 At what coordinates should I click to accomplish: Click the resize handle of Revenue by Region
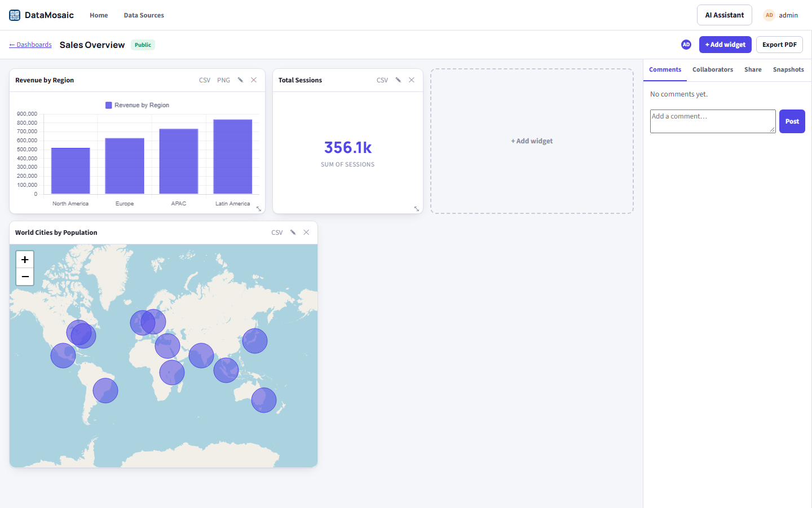[259, 209]
